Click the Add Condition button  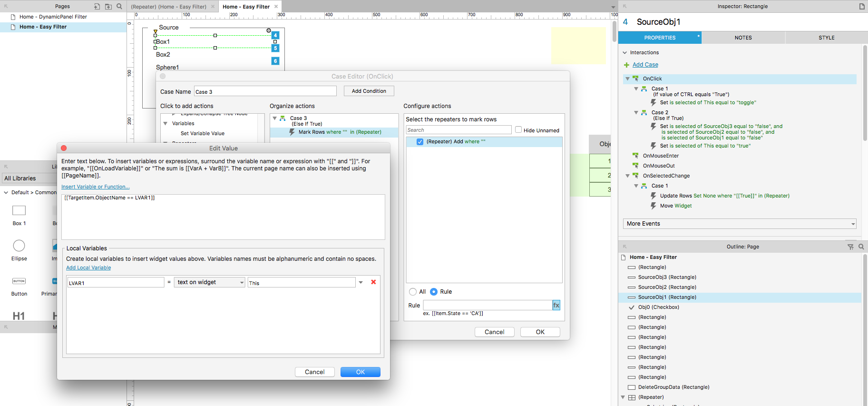[369, 91]
